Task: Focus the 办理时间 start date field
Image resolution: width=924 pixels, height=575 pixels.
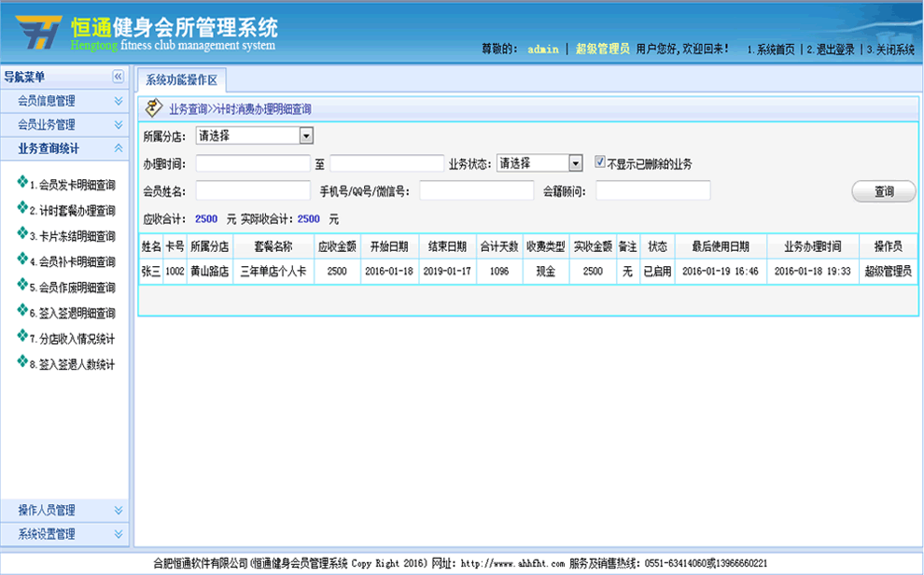Action: [253, 163]
